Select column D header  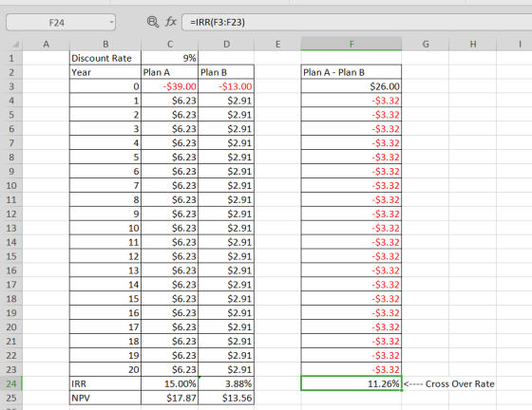point(226,44)
